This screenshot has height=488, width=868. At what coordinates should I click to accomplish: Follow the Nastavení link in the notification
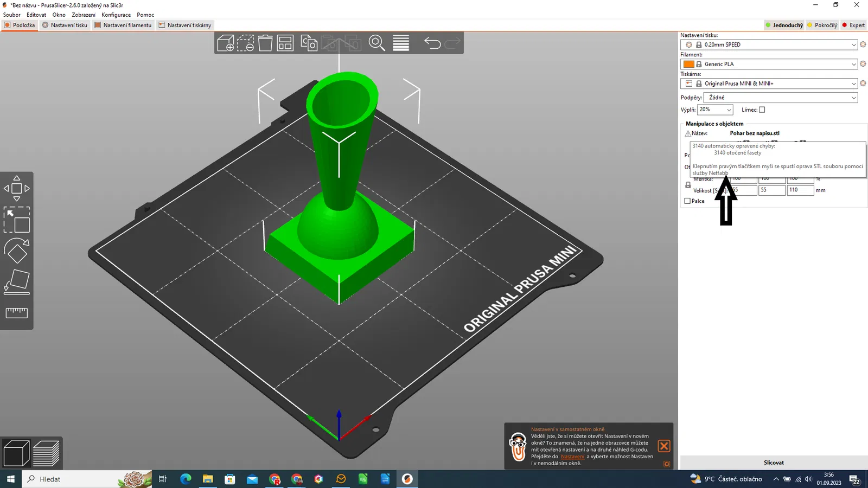click(572, 457)
